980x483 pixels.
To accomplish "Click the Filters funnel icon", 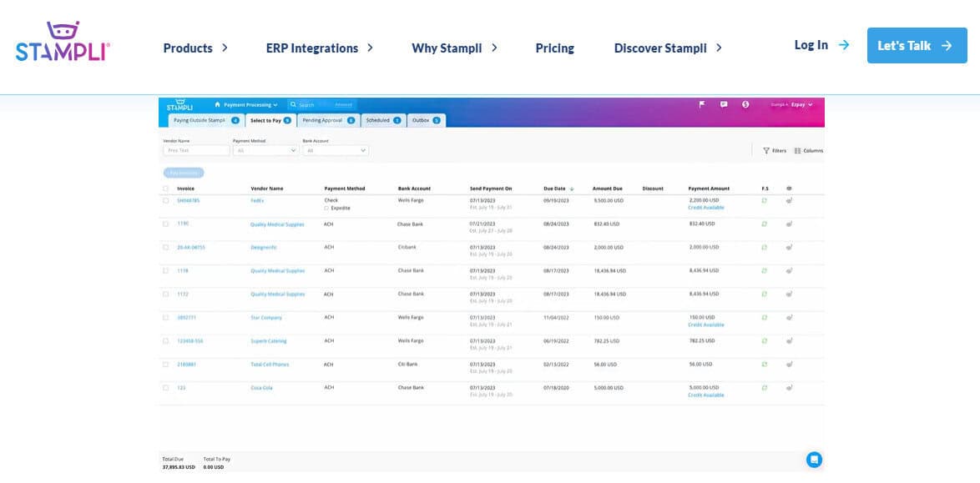I will 766,151.
